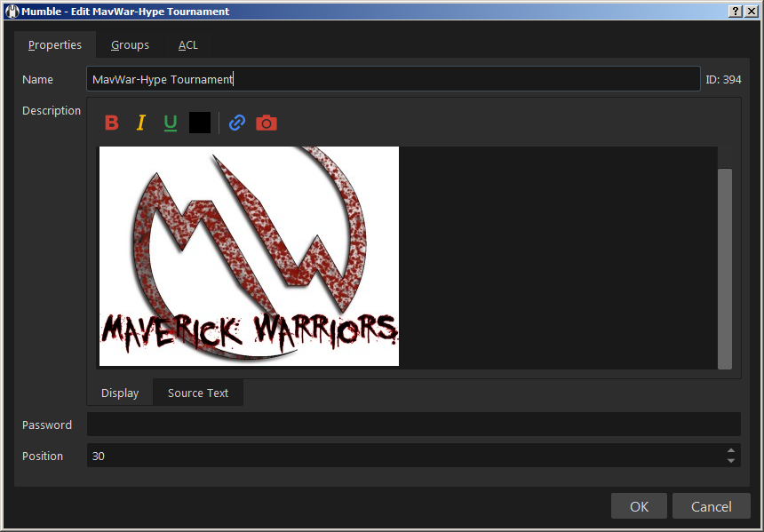The width and height of the screenshot is (764, 532).
Task: Open the ACL tab
Action: coord(188,44)
